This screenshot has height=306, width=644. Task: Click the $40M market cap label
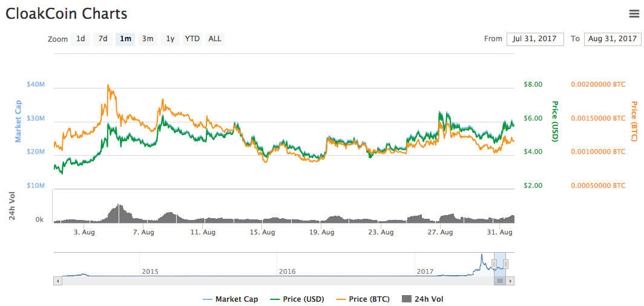coord(36,84)
